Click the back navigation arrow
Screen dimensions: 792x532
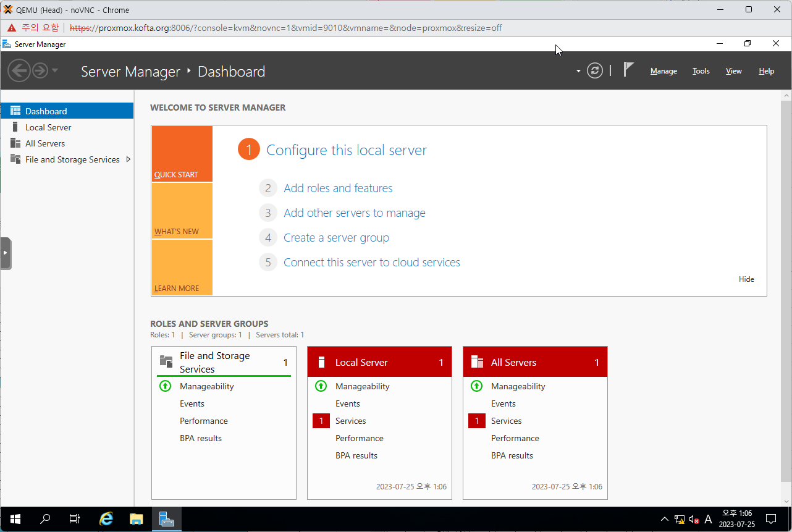pyautogui.click(x=19, y=70)
